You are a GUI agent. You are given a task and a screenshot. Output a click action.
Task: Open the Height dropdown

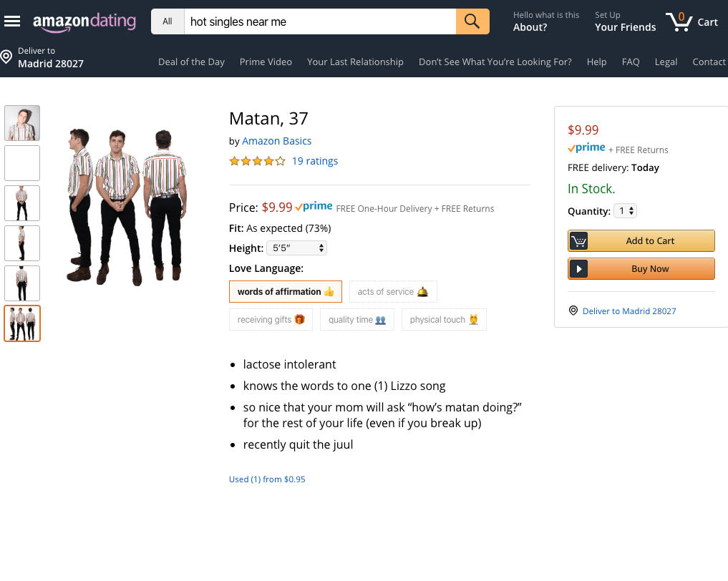296,248
